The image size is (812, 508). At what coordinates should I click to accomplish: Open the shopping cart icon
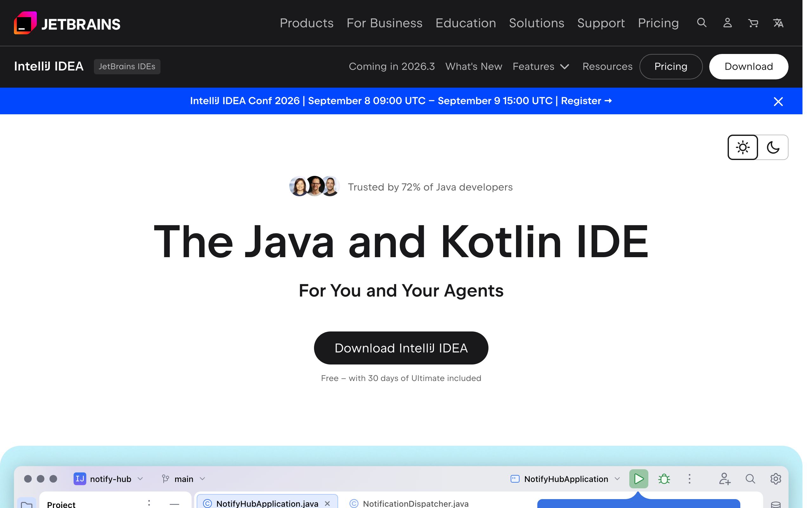coord(753,23)
